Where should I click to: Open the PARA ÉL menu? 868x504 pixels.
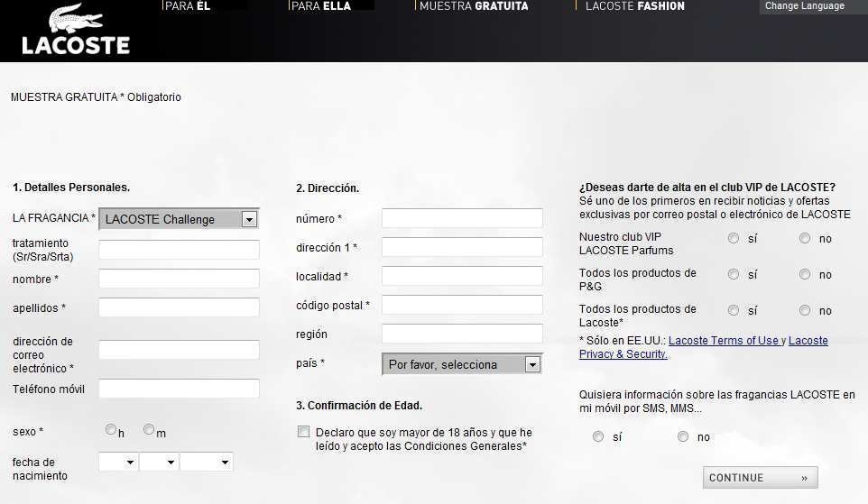click(x=188, y=6)
